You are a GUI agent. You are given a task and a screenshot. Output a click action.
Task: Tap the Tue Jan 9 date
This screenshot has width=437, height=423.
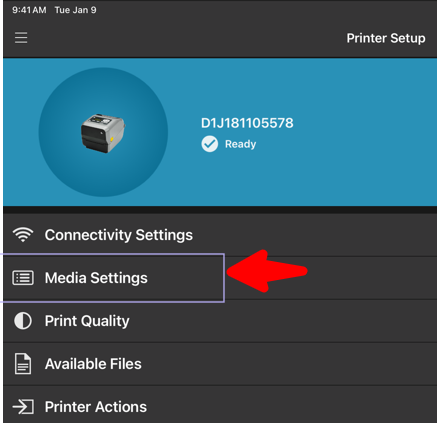click(x=75, y=10)
